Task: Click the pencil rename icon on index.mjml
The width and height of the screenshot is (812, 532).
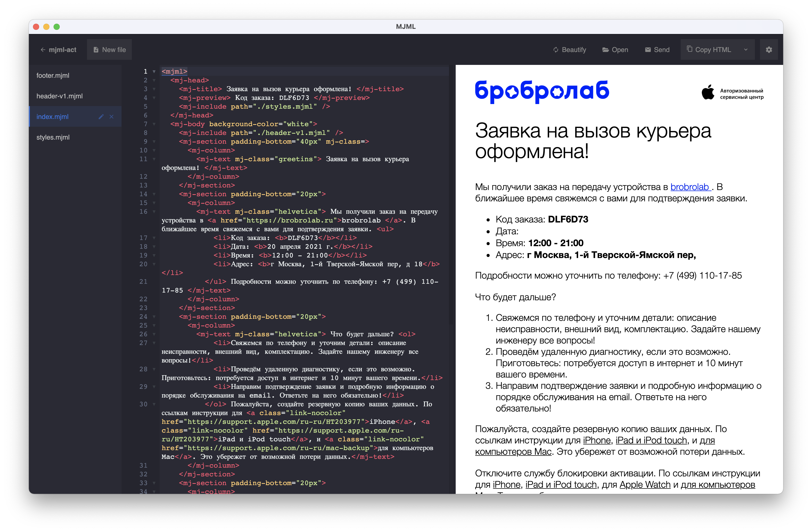Action: 101,117
